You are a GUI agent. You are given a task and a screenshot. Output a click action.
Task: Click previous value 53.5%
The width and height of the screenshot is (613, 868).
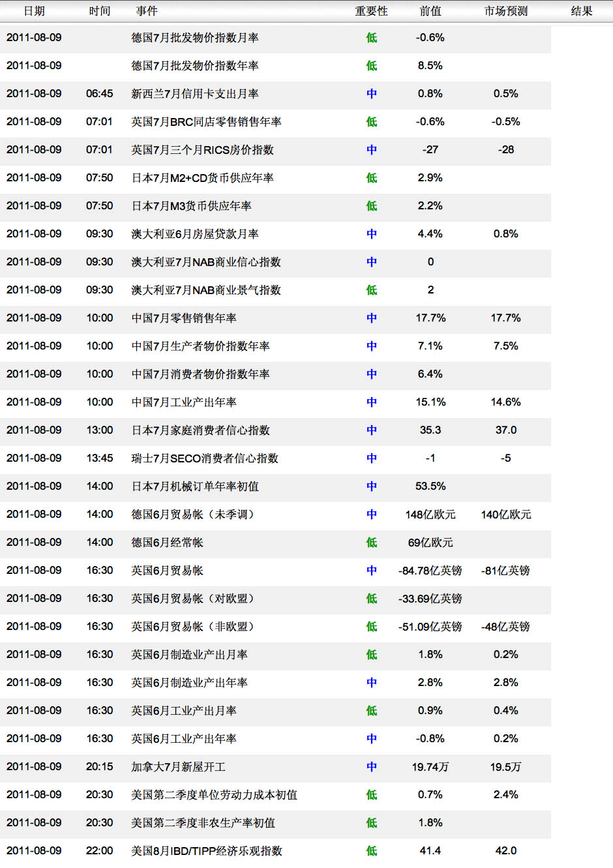430,486
